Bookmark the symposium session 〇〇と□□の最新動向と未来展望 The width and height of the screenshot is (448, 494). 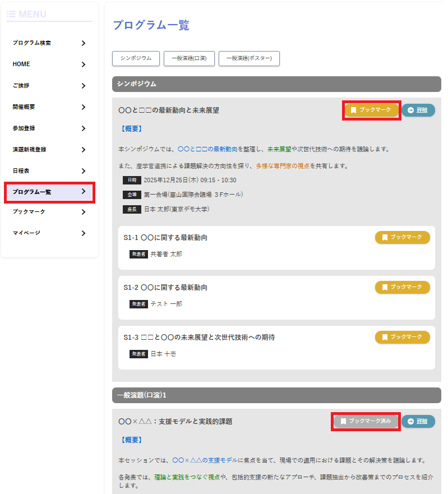click(x=371, y=110)
